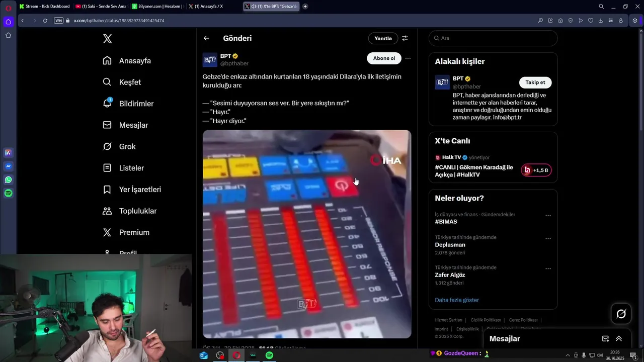Open Easy Setup sliders icon in toolbar
Viewport: 644px width, 362px height.
tap(611, 21)
